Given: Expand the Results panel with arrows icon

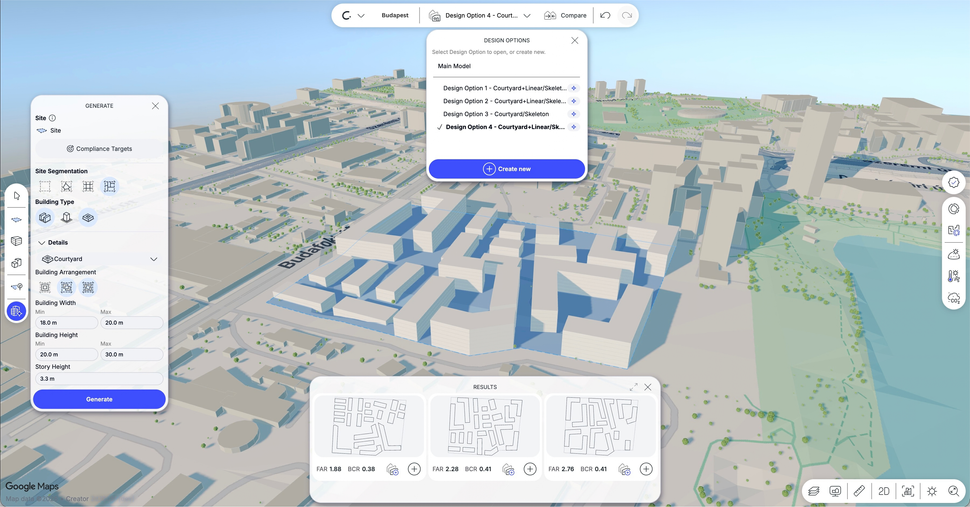Looking at the screenshot, I should tap(633, 387).
